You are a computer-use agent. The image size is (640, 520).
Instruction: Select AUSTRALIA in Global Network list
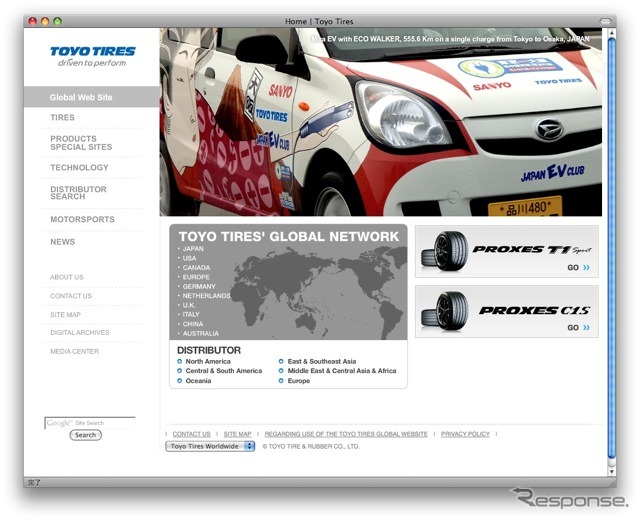[x=200, y=333]
